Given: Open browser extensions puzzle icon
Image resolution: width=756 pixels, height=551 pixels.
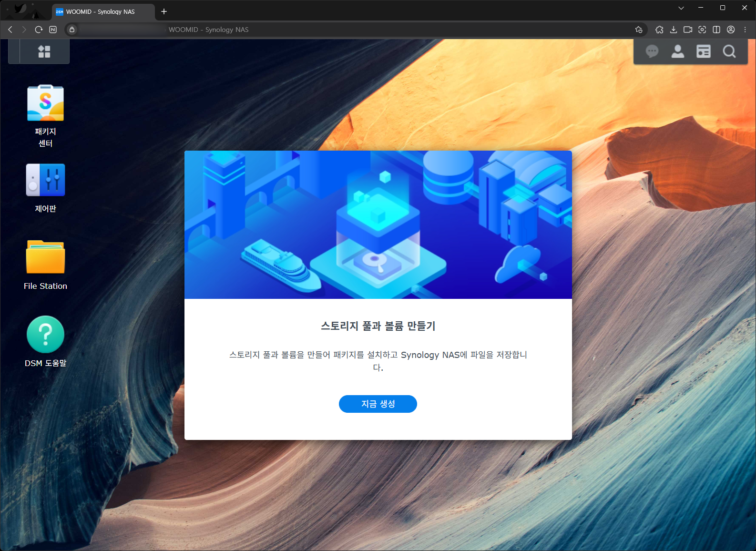Looking at the screenshot, I should coord(659,30).
